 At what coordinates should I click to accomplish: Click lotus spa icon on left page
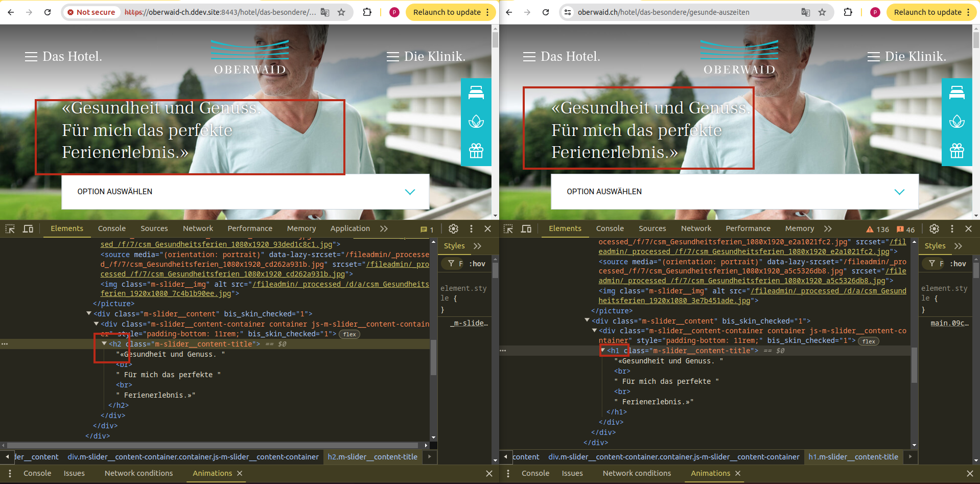click(476, 122)
